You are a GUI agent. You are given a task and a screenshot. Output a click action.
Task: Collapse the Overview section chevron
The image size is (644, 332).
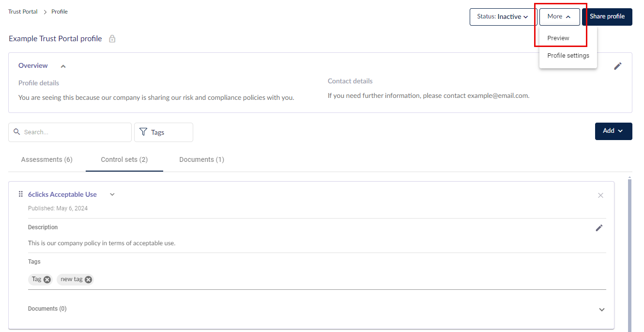click(63, 66)
